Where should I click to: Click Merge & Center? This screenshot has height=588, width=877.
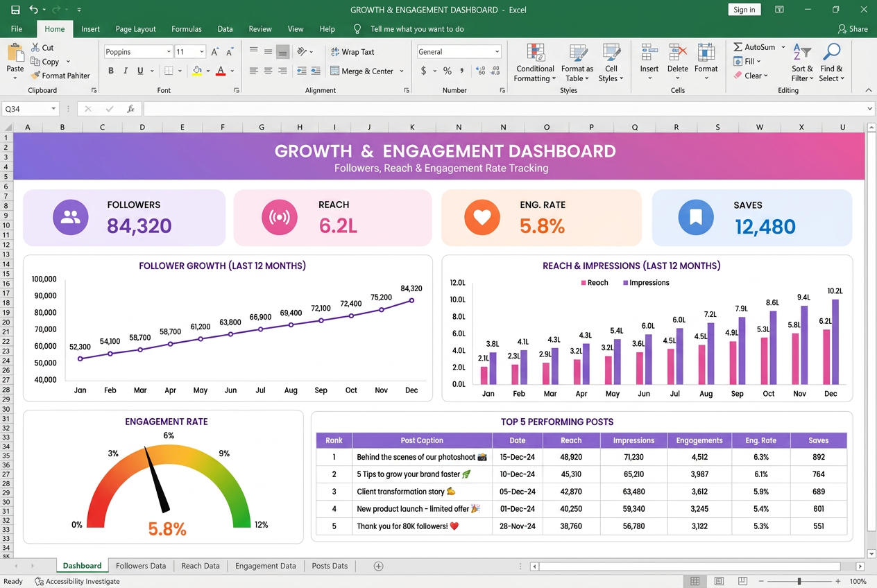(x=362, y=71)
